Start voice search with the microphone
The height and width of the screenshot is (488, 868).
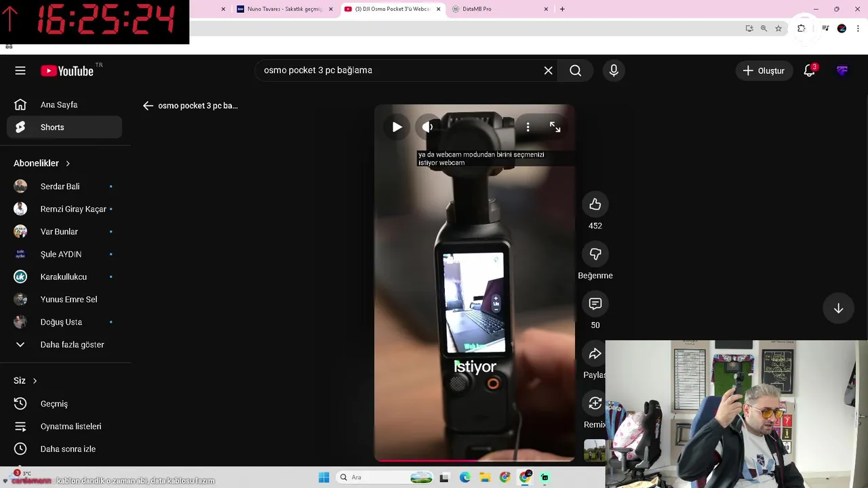(614, 70)
